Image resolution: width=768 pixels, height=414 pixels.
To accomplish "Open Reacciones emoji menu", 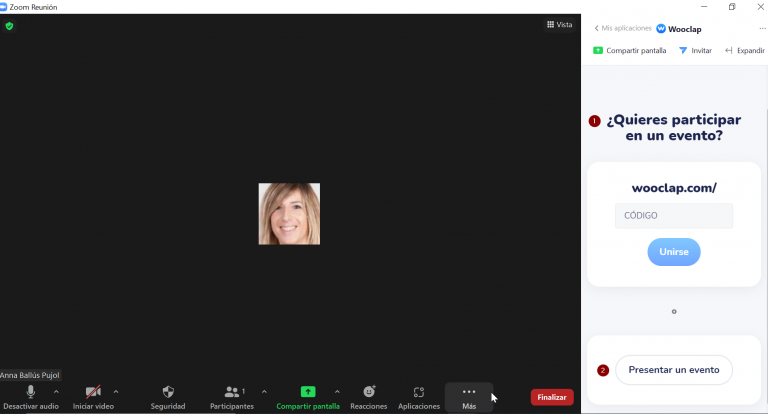I will tap(369, 397).
